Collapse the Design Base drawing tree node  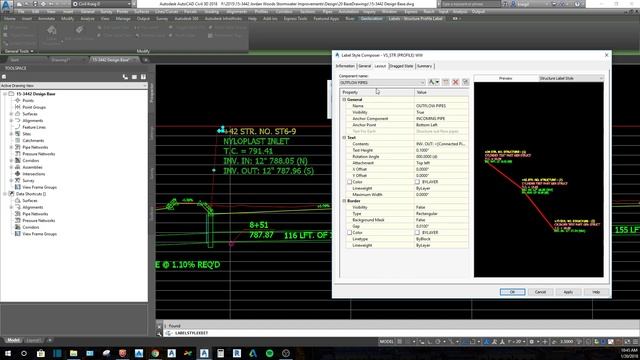(x=5, y=94)
